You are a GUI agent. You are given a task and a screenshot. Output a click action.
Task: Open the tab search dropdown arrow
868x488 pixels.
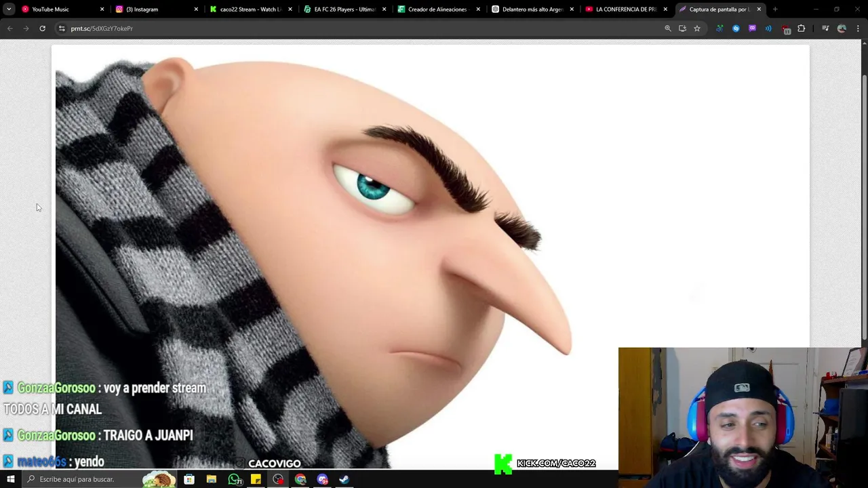[x=9, y=9]
